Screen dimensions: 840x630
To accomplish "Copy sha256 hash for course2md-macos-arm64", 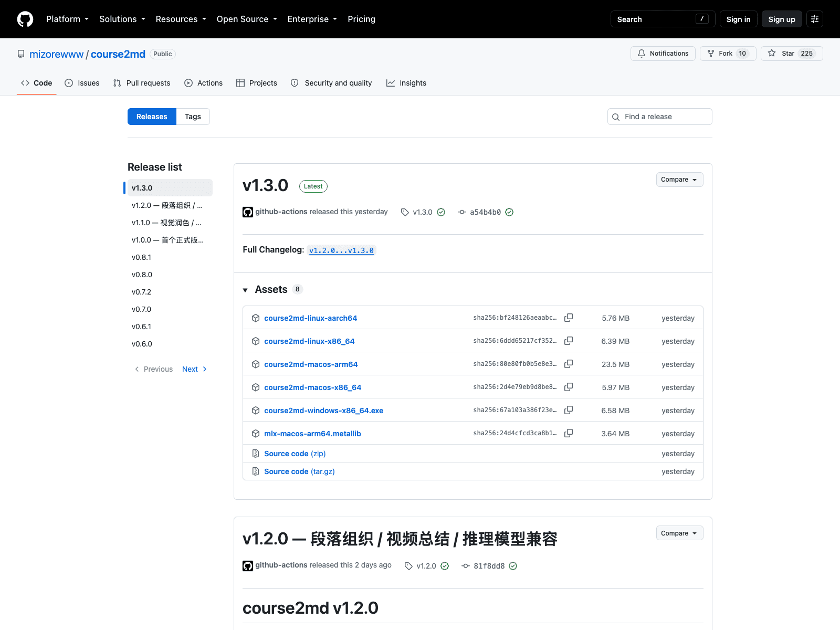I will [x=569, y=364].
